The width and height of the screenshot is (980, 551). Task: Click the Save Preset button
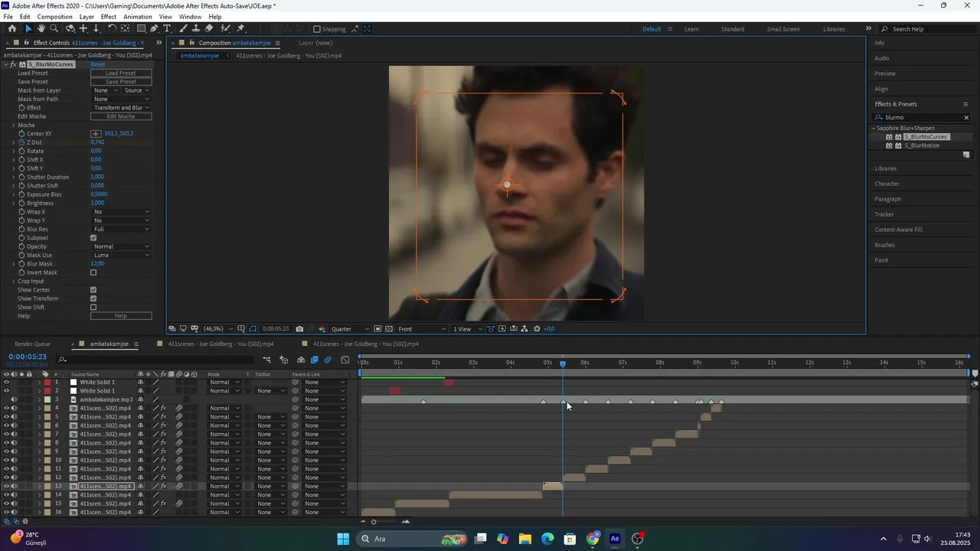[x=121, y=82]
